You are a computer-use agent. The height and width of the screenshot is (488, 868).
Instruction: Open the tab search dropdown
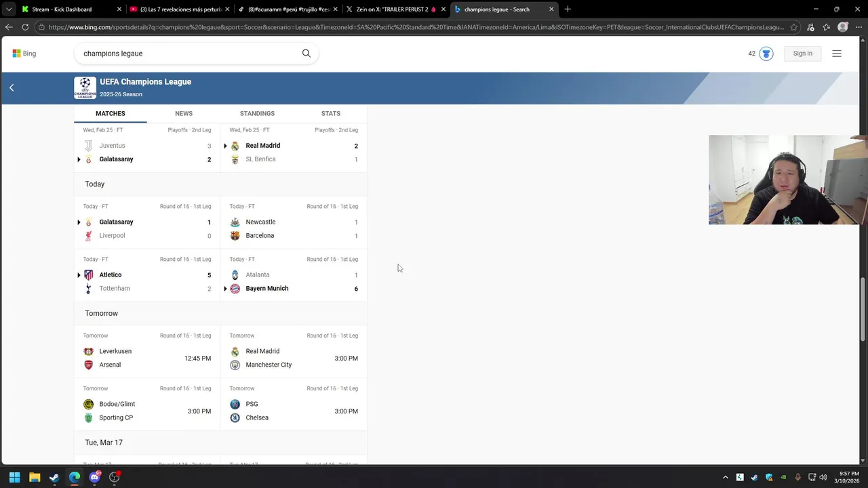(x=8, y=9)
